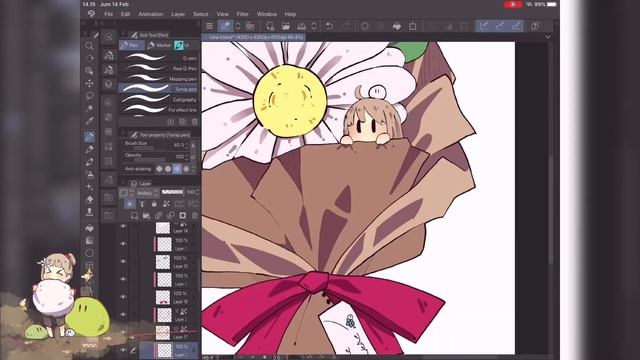Adjust the Opacity 100 stepper in tool property
The height and width of the screenshot is (360, 640).
187,156
